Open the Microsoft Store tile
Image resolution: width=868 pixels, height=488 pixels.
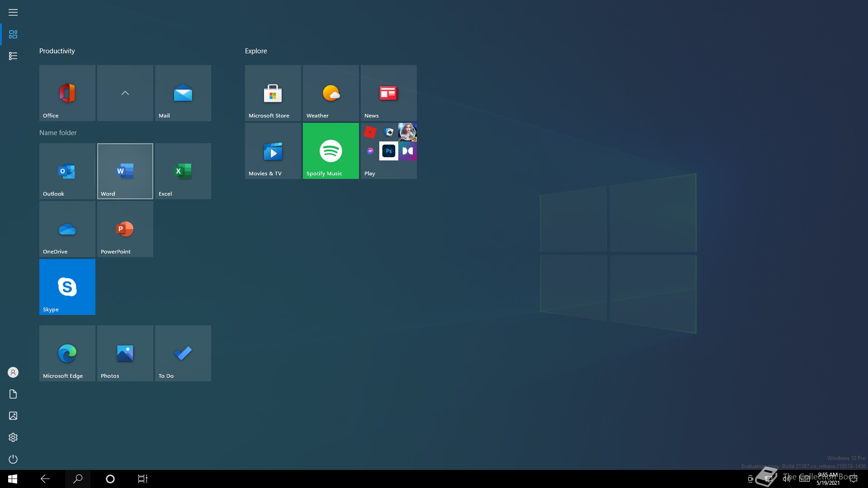click(273, 93)
